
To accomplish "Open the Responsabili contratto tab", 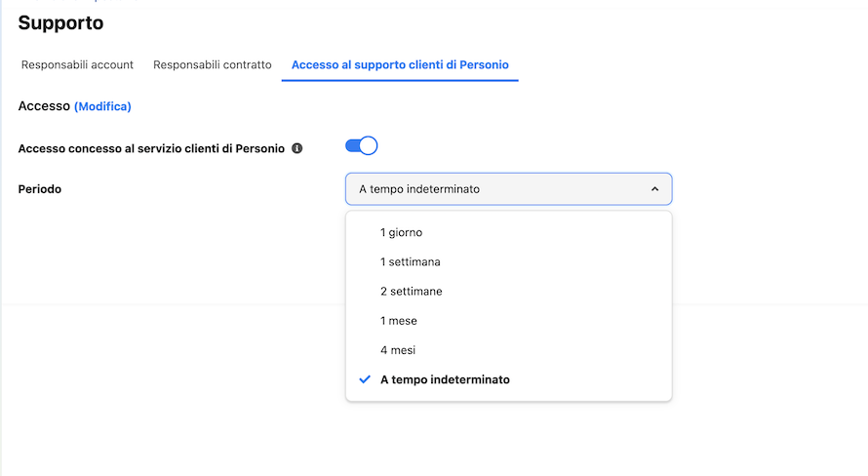I will (x=213, y=64).
